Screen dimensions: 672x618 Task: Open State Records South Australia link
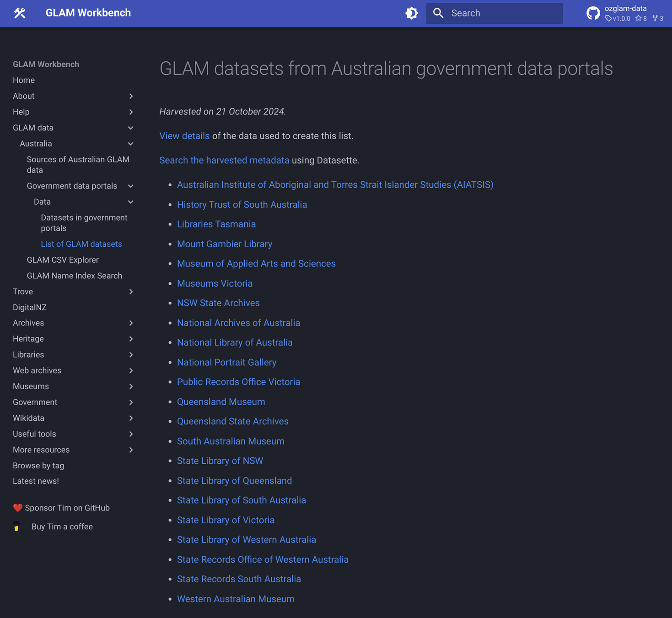coord(239,579)
